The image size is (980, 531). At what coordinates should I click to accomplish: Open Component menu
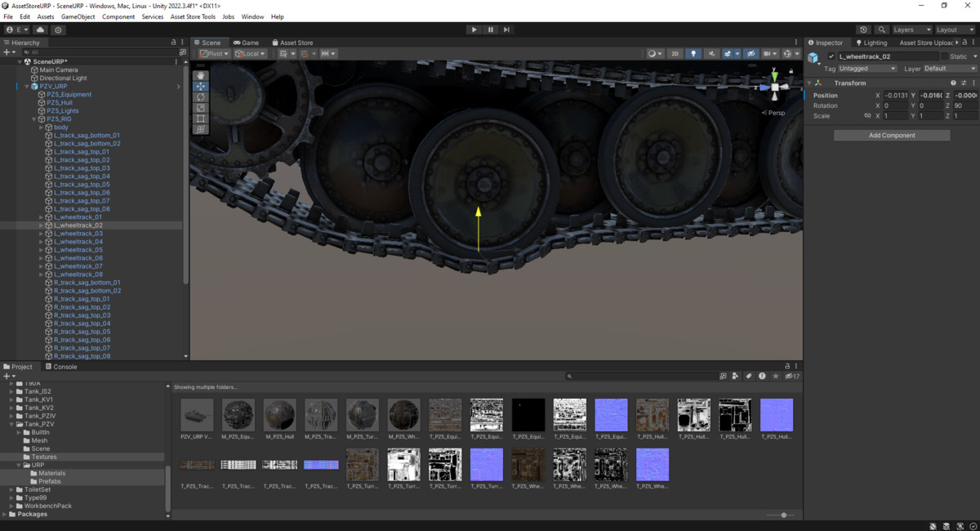coord(118,16)
